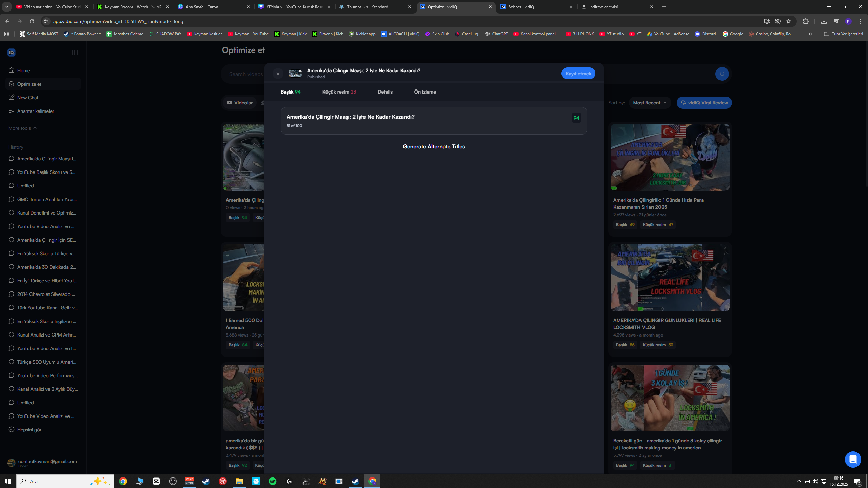Open the dialog's video thumbnail
Image resolution: width=868 pixels, height=488 pixels.
[x=295, y=74]
